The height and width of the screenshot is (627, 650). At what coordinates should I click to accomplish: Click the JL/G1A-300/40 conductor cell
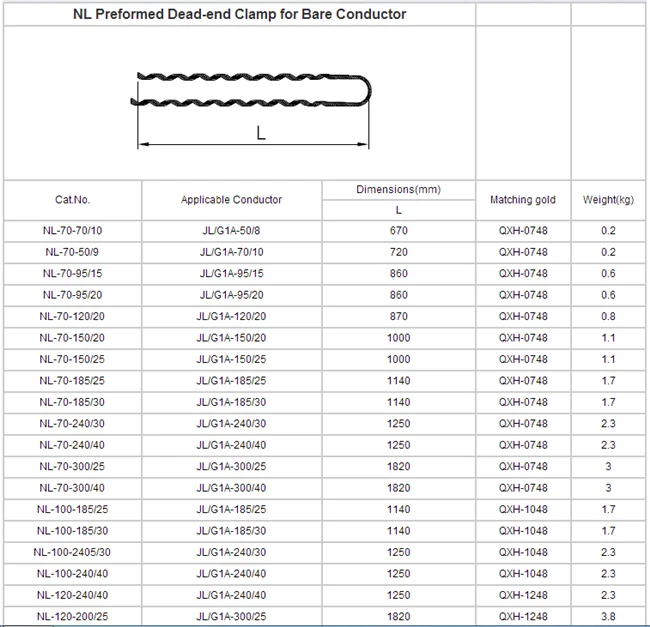pyautogui.click(x=231, y=488)
